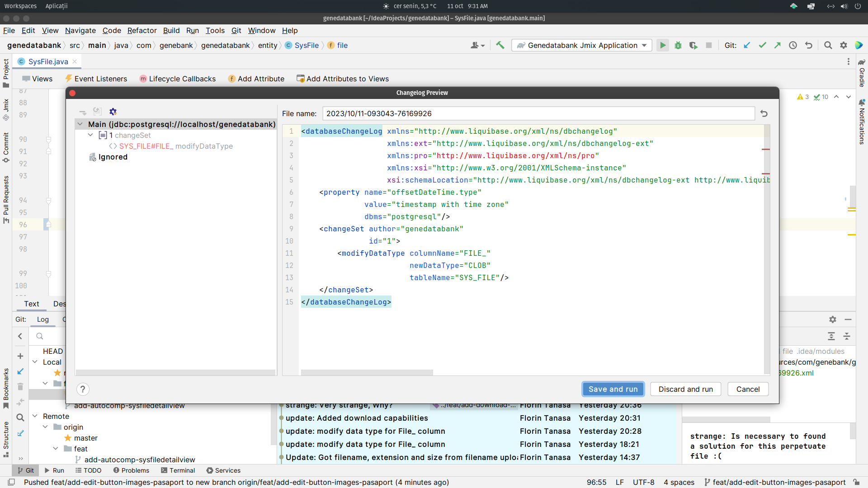Open user accounts dropdown in toolbar
868x488 pixels.
coord(477,45)
